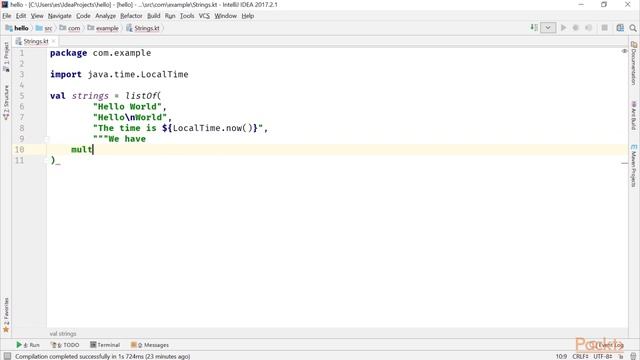Click Search Everywhere magnifier icon

coord(633,28)
